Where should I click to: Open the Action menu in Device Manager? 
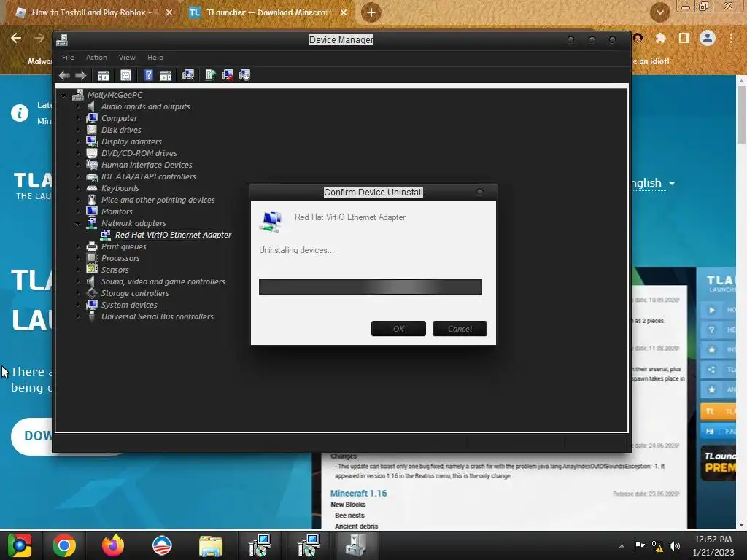point(96,57)
